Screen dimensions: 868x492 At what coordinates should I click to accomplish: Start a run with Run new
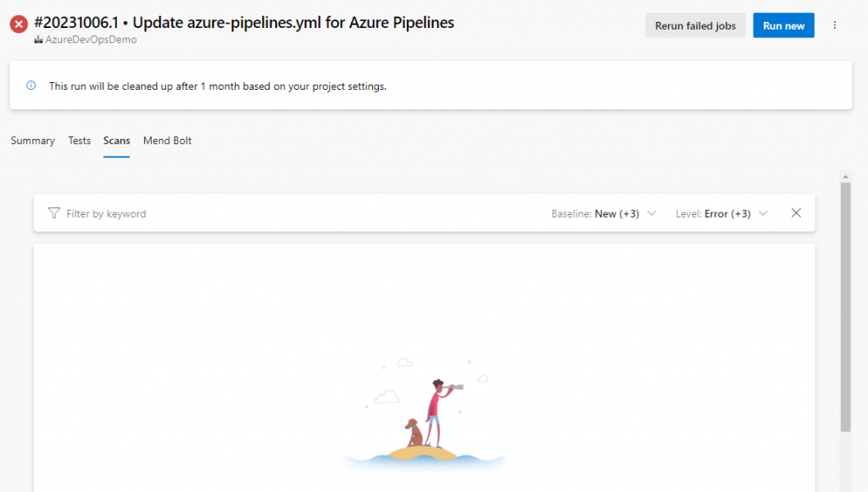783,25
